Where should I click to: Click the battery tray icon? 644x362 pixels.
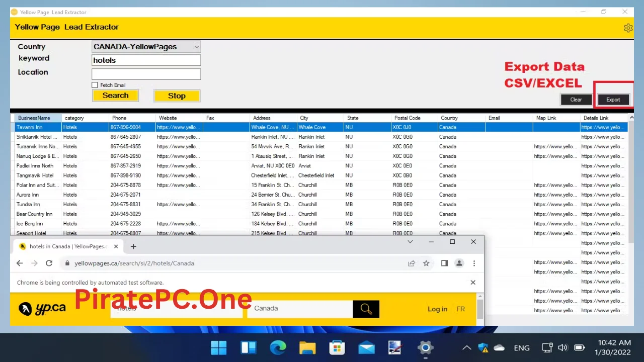coord(580,348)
